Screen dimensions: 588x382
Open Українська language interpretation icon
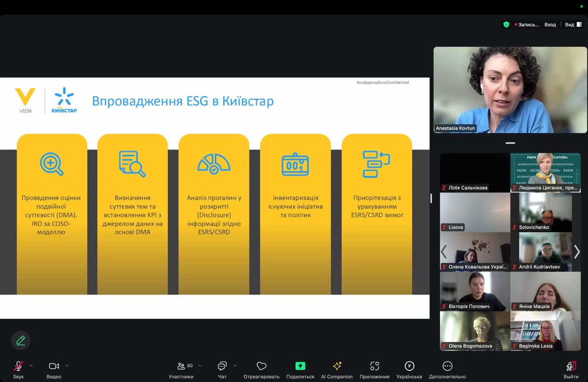[409, 366]
